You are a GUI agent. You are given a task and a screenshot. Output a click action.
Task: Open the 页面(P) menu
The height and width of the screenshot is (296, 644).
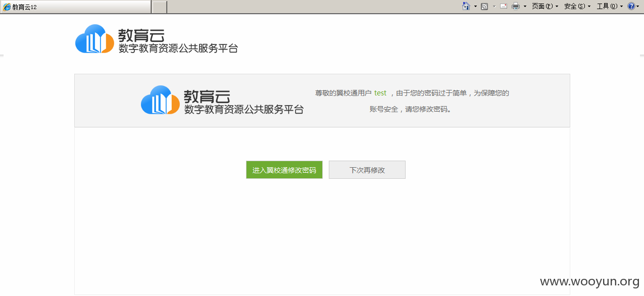pyautogui.click(x=545, y=7)
